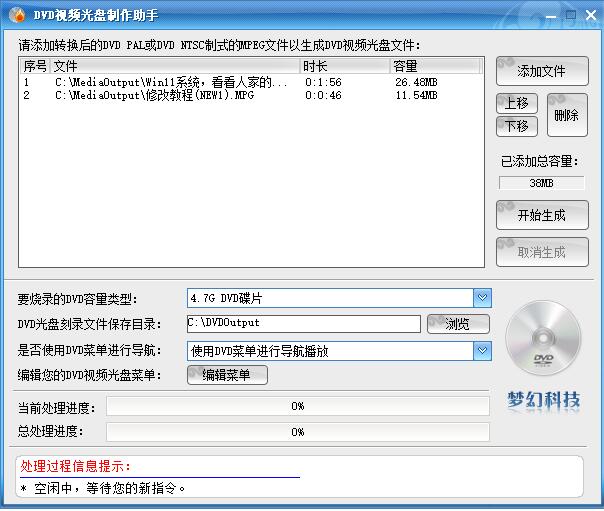Click 删除 to remove the file
604x511 pixels.
coord(566,115)
